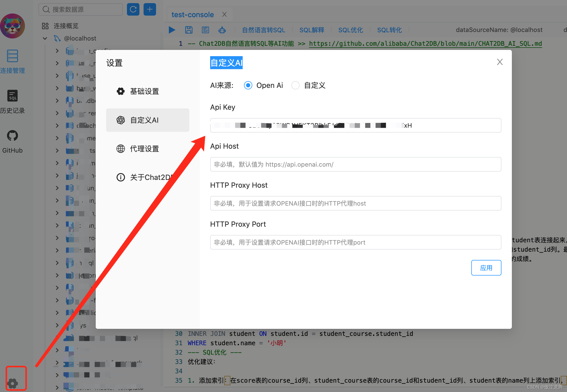
Task: Click the format SQL icon
Action: click(x=205, y=30)
